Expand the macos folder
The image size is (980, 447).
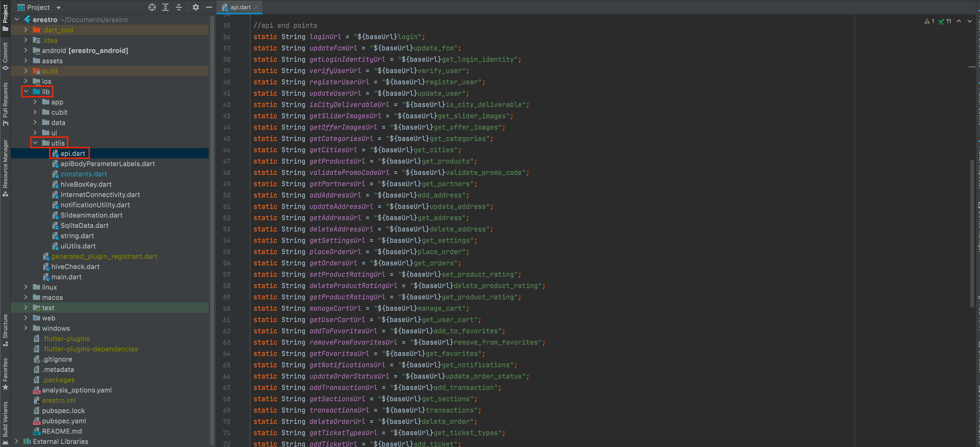pos(26,297)
